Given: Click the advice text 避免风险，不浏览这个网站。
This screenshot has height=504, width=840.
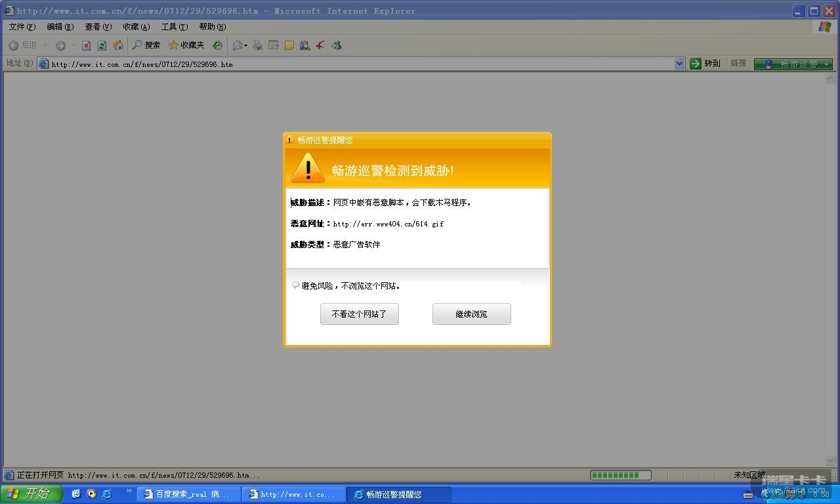Looking at the screenshot, I should (x=351, y=286).
